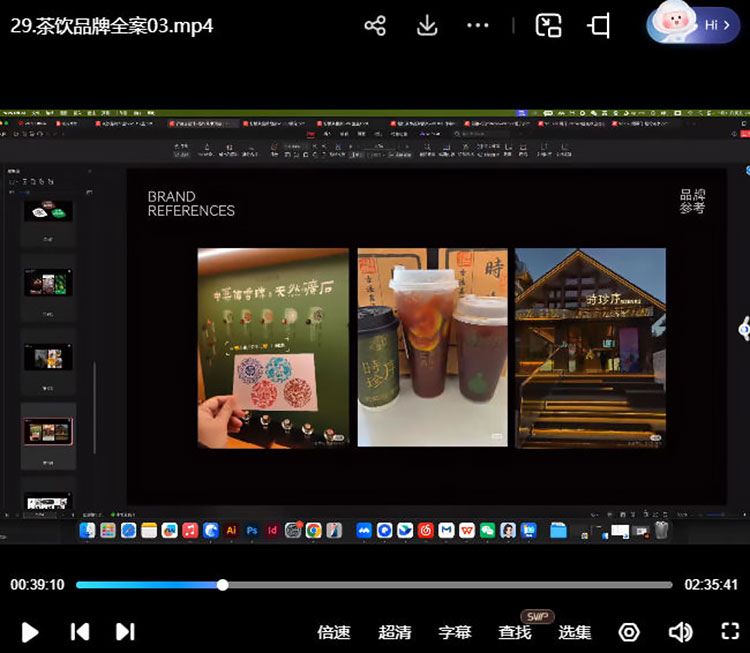Click the Photoshop icon in the dock
Screen dimensions: 750x653
[252, 530]
